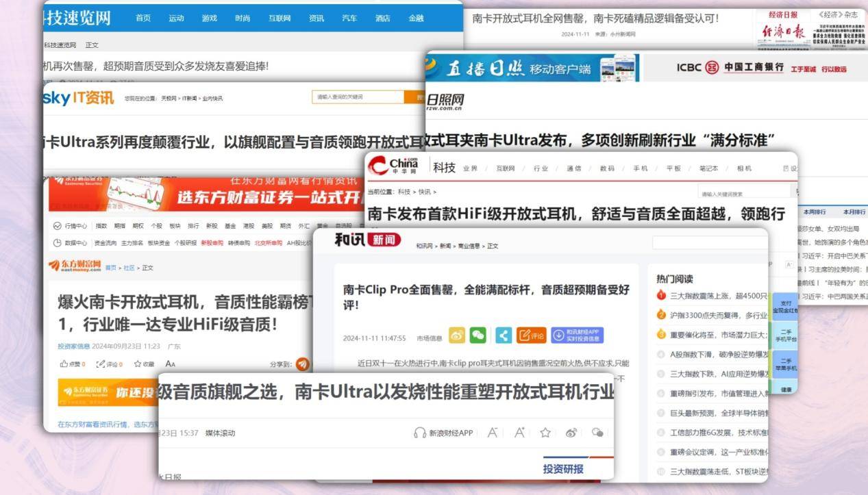Click the 直播日照 移动客户端 banner
The height and width of the screenshot is (495, 868).
[x=532, y=68]
